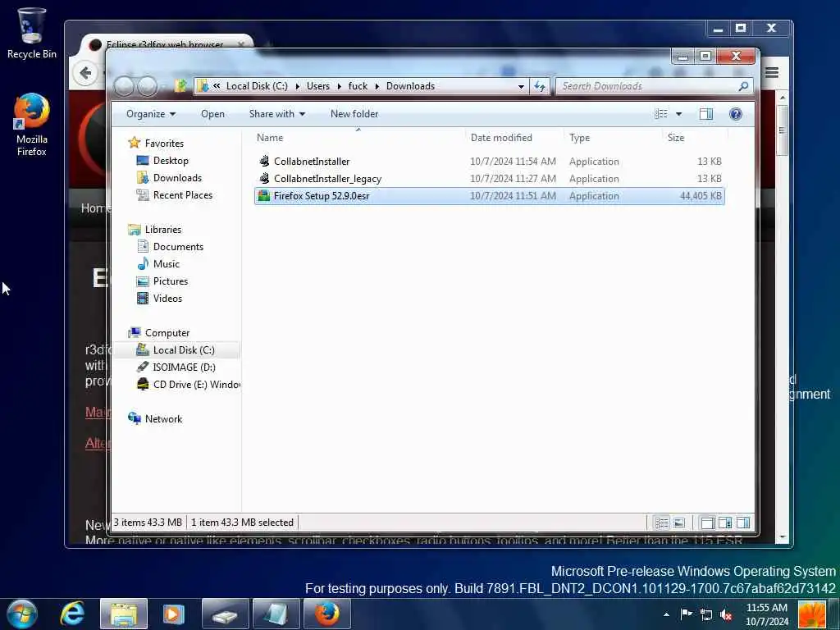840x630 pixels.
Task: Click the New folder button
Action: (x=354, y=113)
